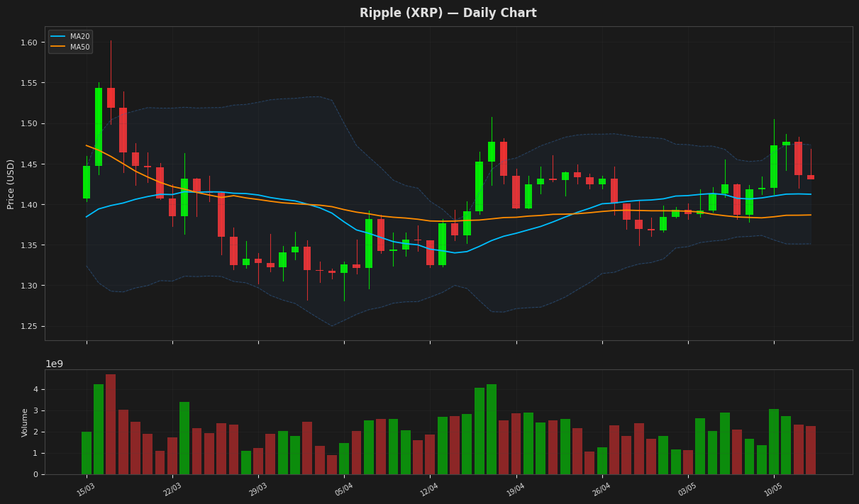Click the volume tick label 0
This screenshot has height=504, width=859.
(34, 474)
